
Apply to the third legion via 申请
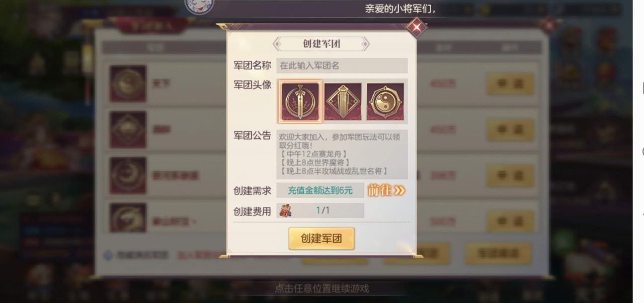click(x=510, y=176)
